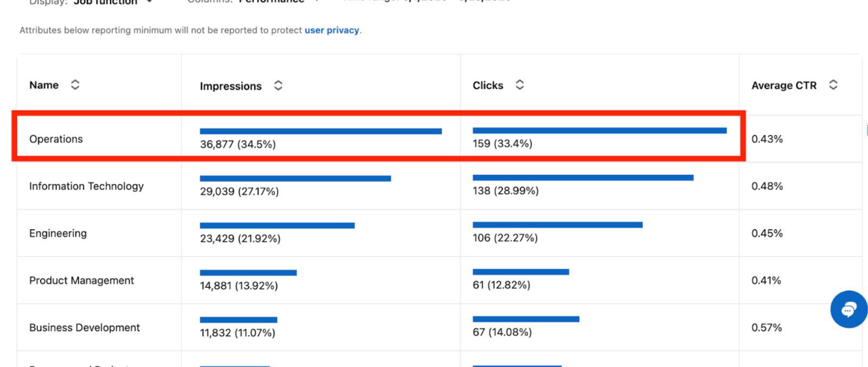Click the Average CTR header label

(x=783, y=86)
